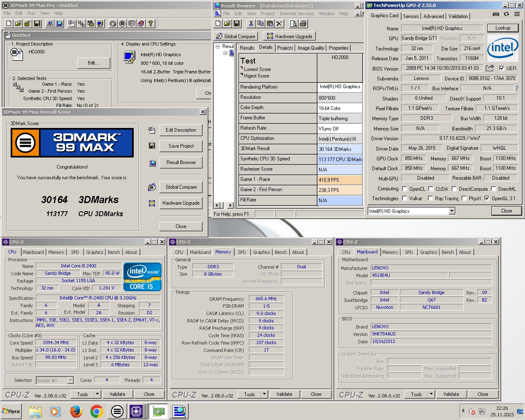Image resolution: width=525 pixels, height=420 pixels.
Task: Click the 410,9 FPS Game 1 Race value
Action: (x=340, y=180)
